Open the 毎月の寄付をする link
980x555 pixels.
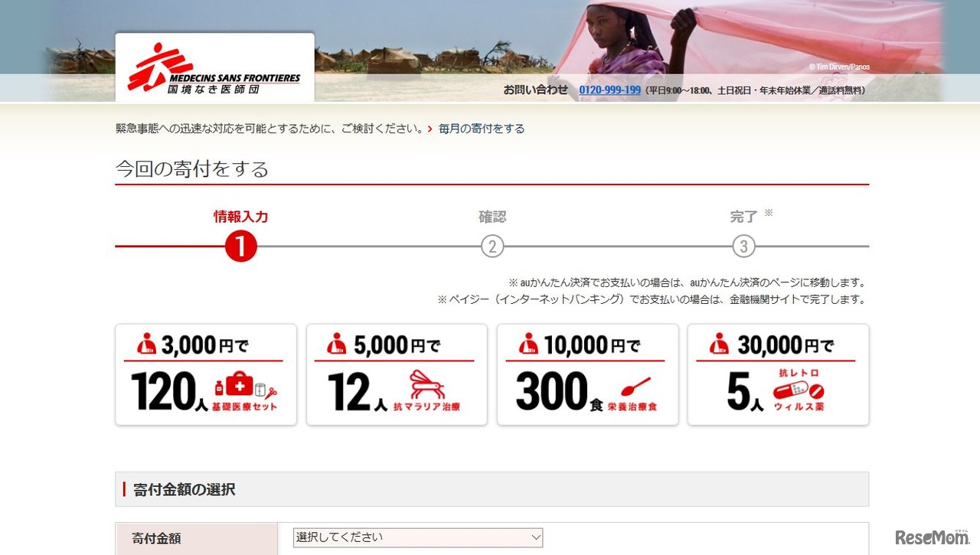(x=481, y=129)
